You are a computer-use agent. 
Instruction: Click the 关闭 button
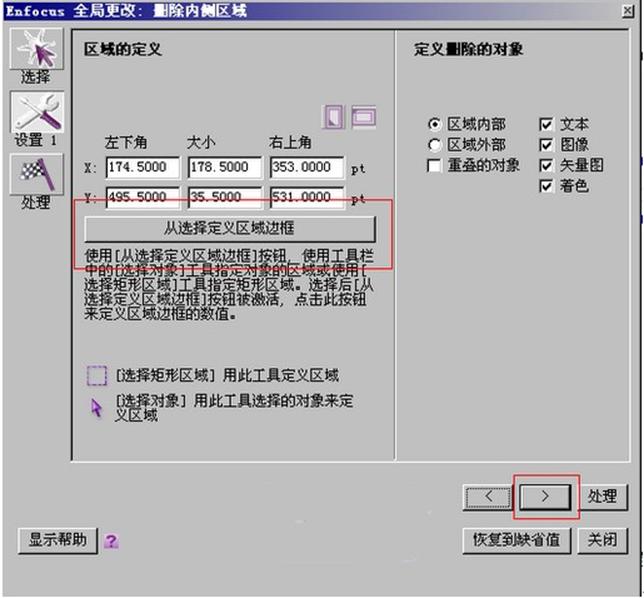603,540
